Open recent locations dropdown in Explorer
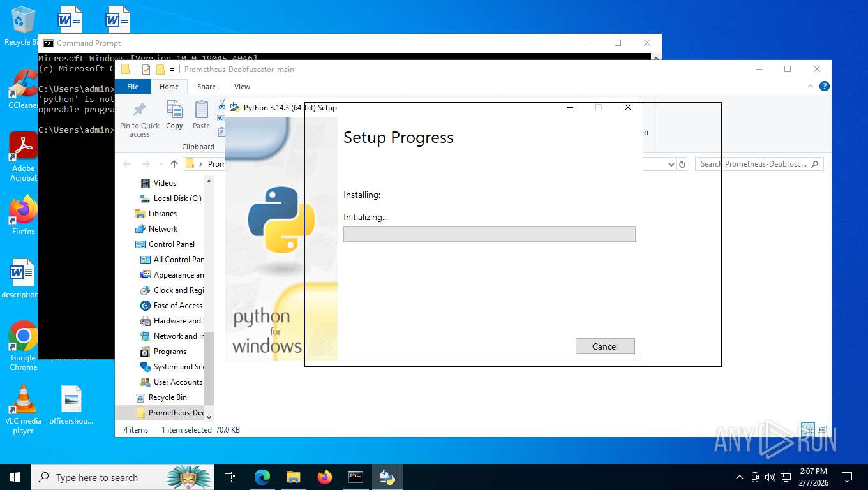 click(x=160, y=164)
